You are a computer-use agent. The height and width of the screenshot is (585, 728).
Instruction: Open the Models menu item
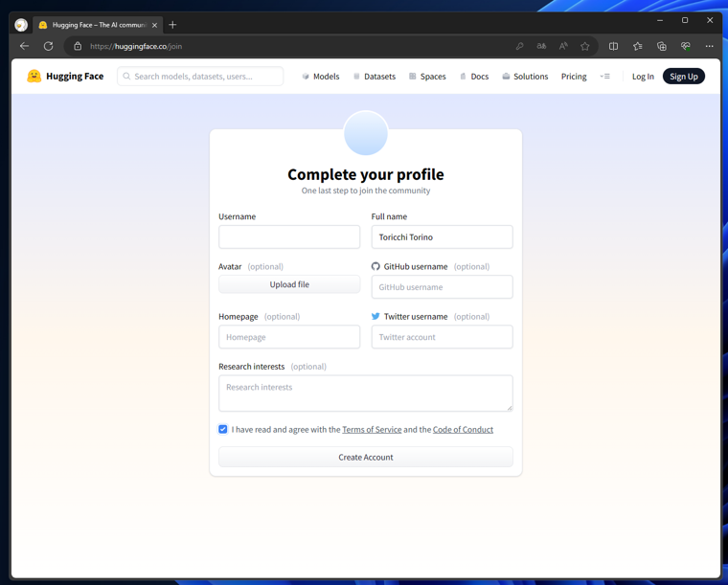[x=321, y=76]
